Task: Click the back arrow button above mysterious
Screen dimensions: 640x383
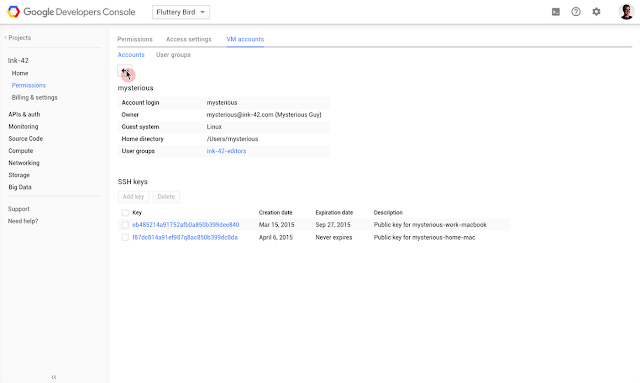Action: pos(125,71)
